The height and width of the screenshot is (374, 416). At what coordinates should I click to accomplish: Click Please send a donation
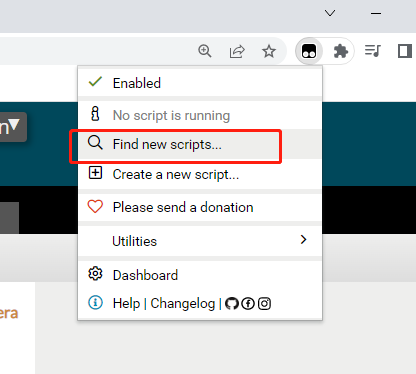[x=200, y=207]
